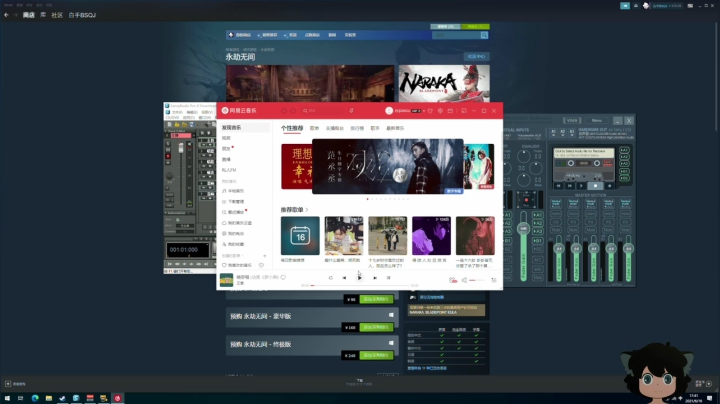Seek in the NetEase song progress bar
720x404 pixels.
click(x=360, y=286)
